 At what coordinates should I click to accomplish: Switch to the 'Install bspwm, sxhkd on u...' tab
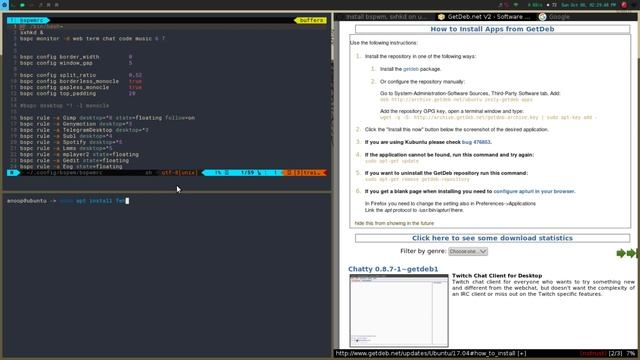(385, 17)
